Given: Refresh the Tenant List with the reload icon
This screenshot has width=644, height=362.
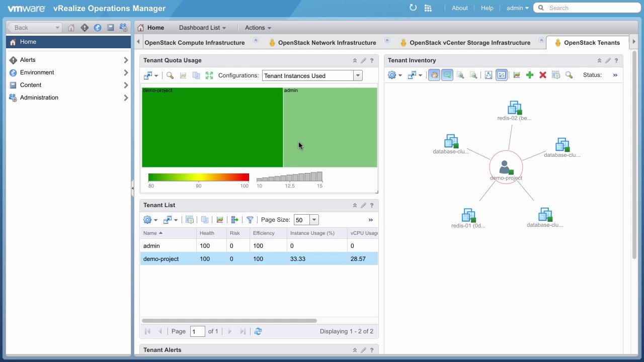Looking at the screenshot, I should click(258, 331).
